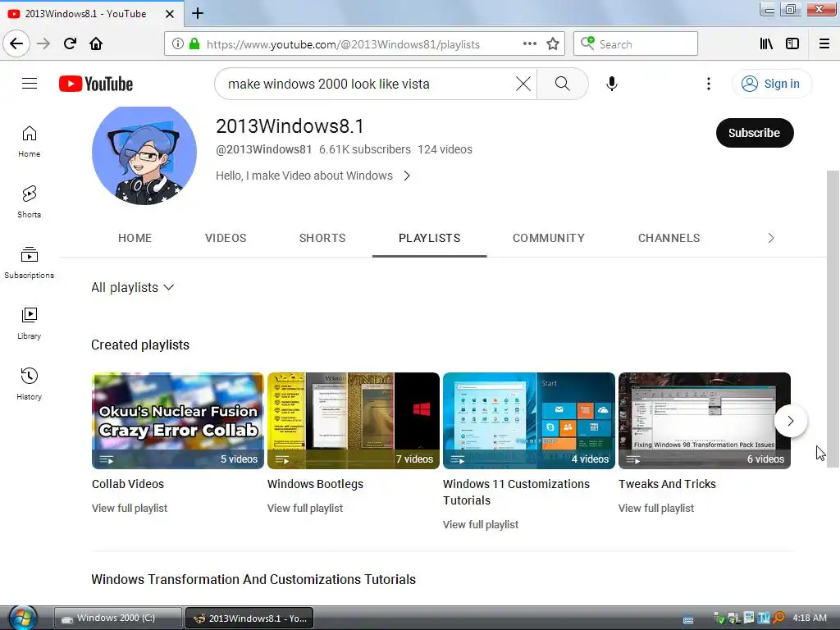Viewport: 840px width, 630px height.
Task: Open the Firefox hamburger menu
Action: point(824,44)
